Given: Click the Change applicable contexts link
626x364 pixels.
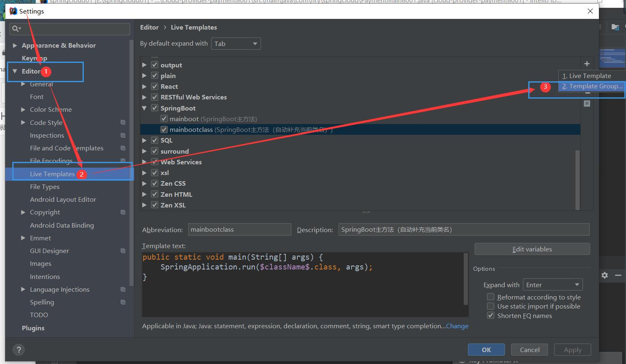Looking at the screenshot, I should (457, 326).
